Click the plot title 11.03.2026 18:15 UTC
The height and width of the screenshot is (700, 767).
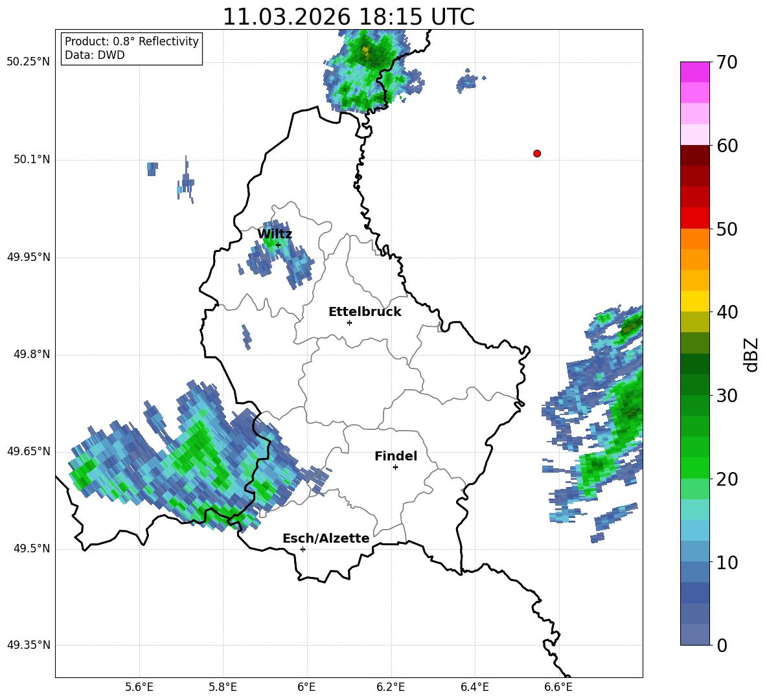(x=349, y=17)
